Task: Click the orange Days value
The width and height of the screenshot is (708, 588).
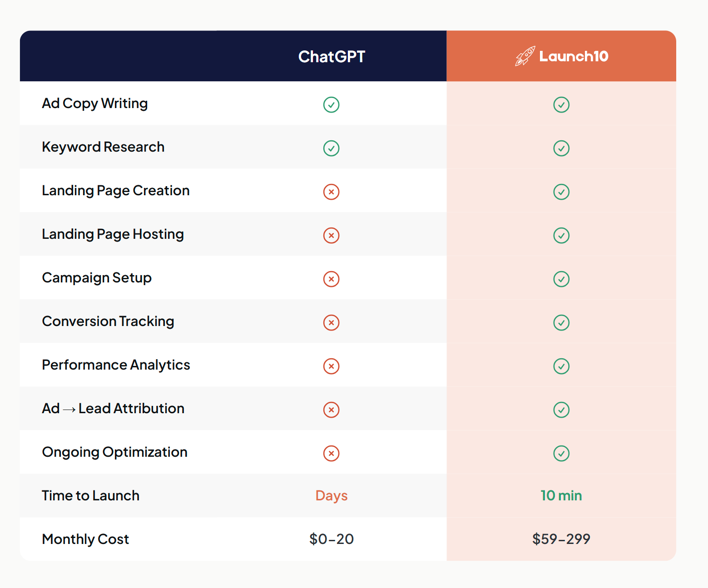Action: (x=332, y=496)
